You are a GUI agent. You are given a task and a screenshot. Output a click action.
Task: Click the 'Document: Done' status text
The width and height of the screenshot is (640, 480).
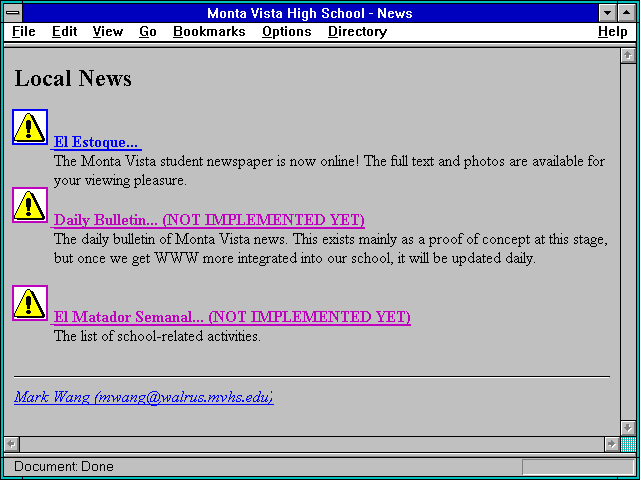(x=64, y=467)
